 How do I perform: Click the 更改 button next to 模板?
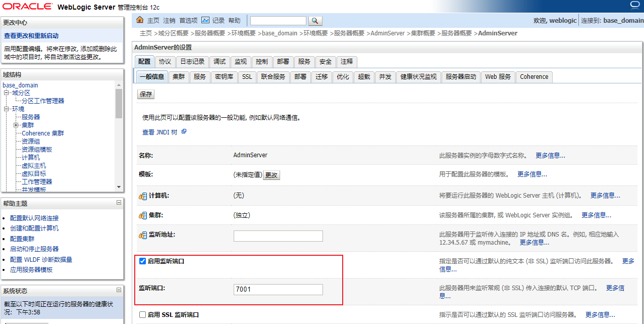272,175
